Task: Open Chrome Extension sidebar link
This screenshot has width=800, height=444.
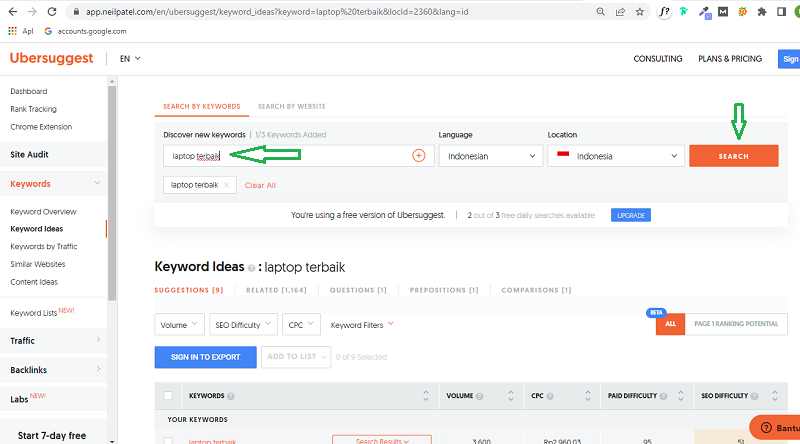Action: (x=41, y=127)
